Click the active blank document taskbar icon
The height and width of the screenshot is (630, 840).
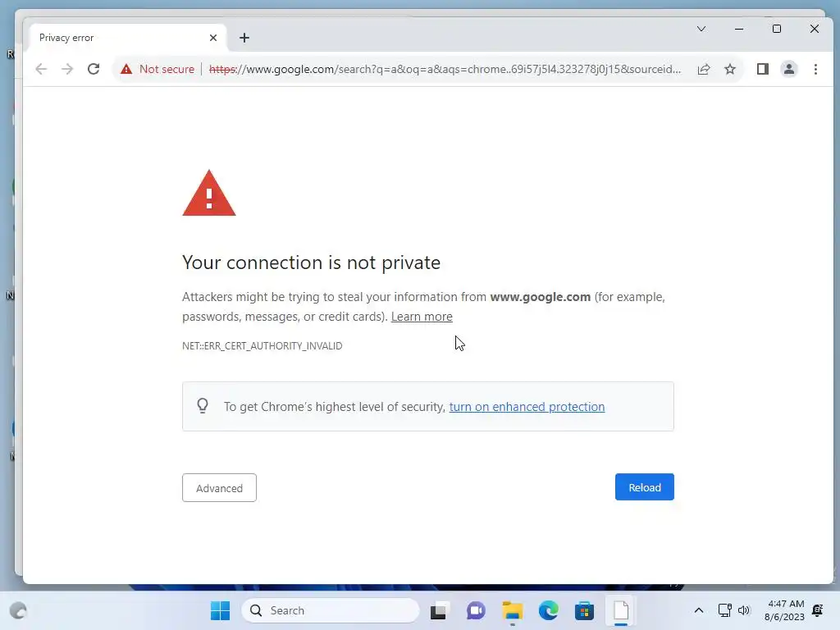point(621,610)
